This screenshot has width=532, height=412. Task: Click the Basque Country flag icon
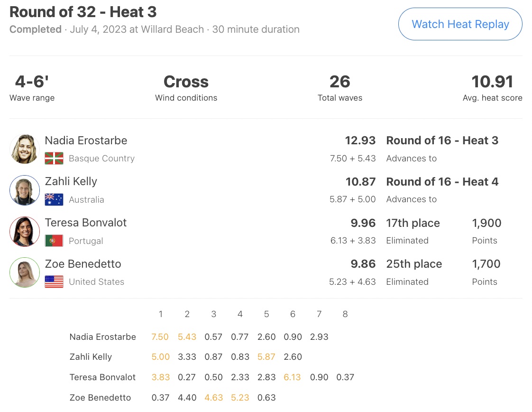pyautogui.click(x=54, y=158)
